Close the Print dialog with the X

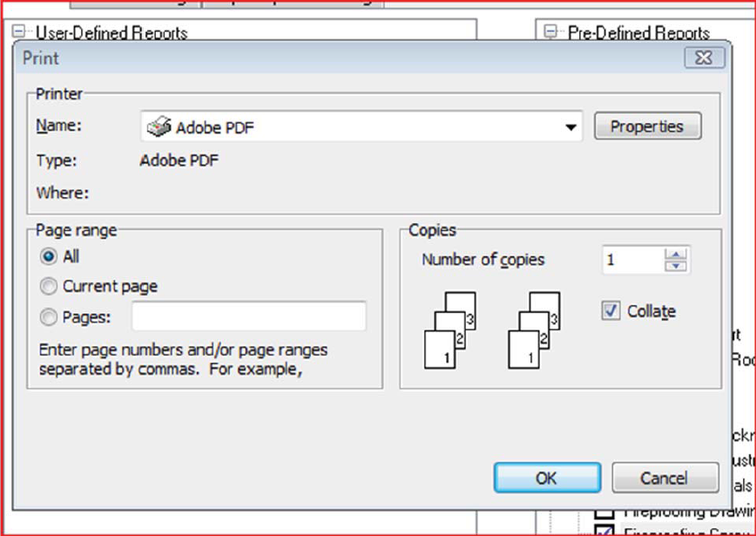704,58
